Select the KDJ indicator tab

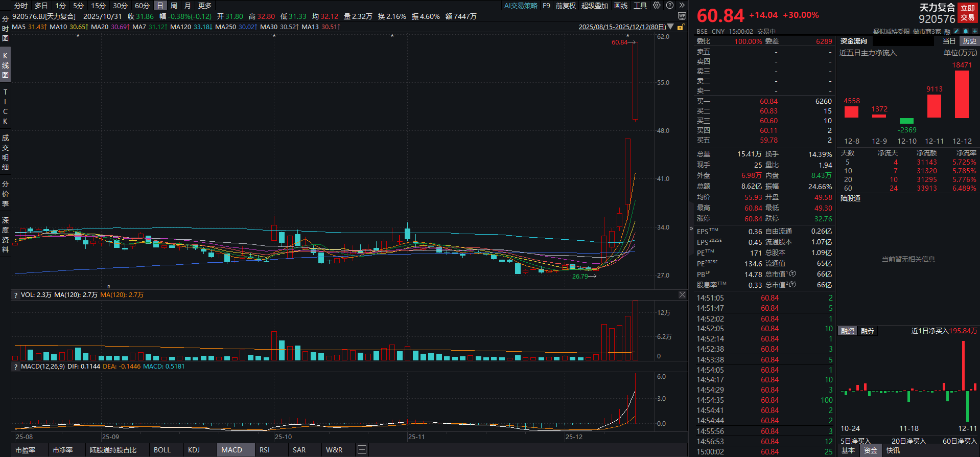194,450
